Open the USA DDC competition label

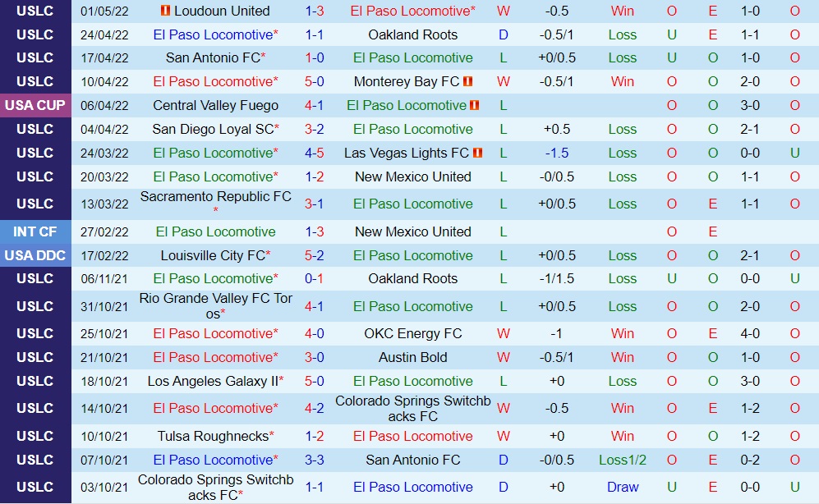click(35, 256)
